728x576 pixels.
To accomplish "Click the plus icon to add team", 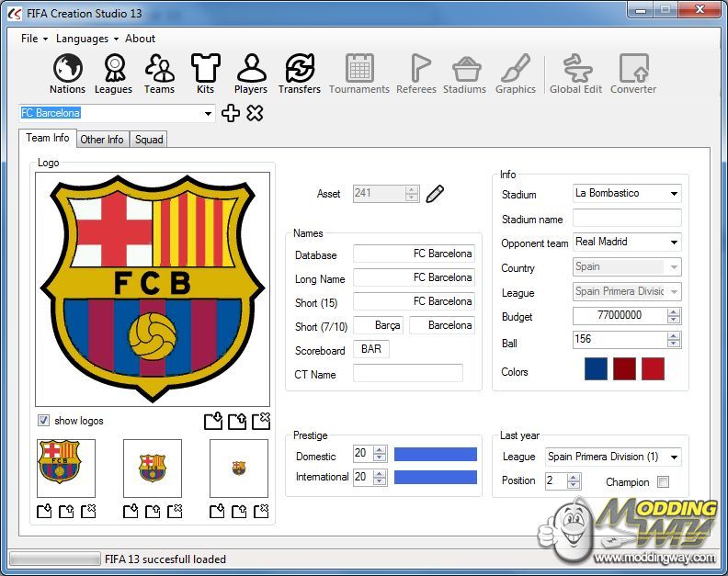I will pyautogui.click(x=231, y=113).
